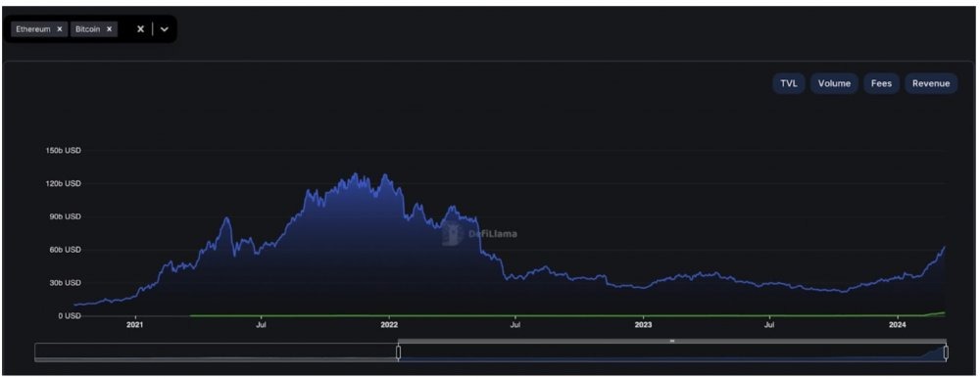
Task: Click the gray grip bar above the range selector
Action: coord(672,341)
